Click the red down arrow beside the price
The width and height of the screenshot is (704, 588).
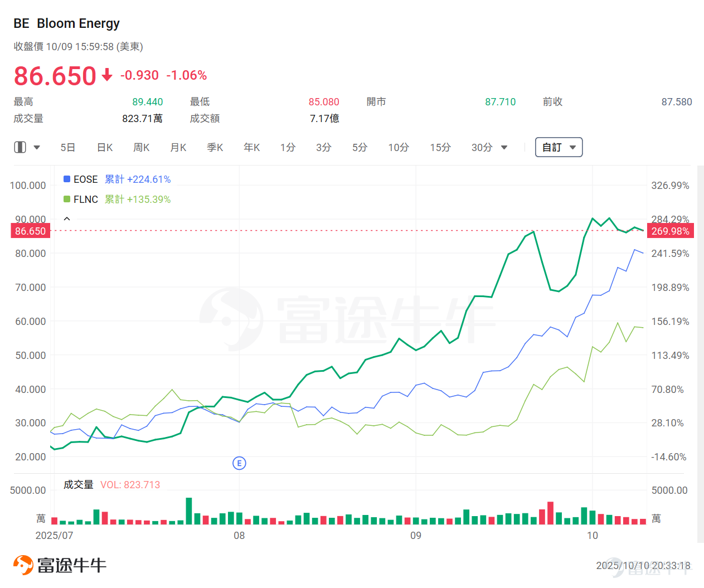(107, 75)
